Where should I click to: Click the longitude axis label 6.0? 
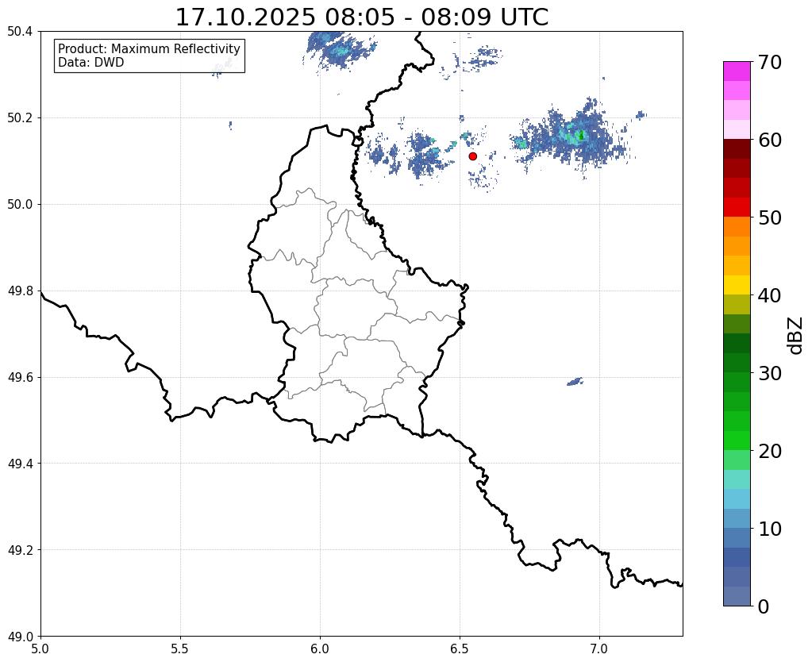(x=320, y=649)
